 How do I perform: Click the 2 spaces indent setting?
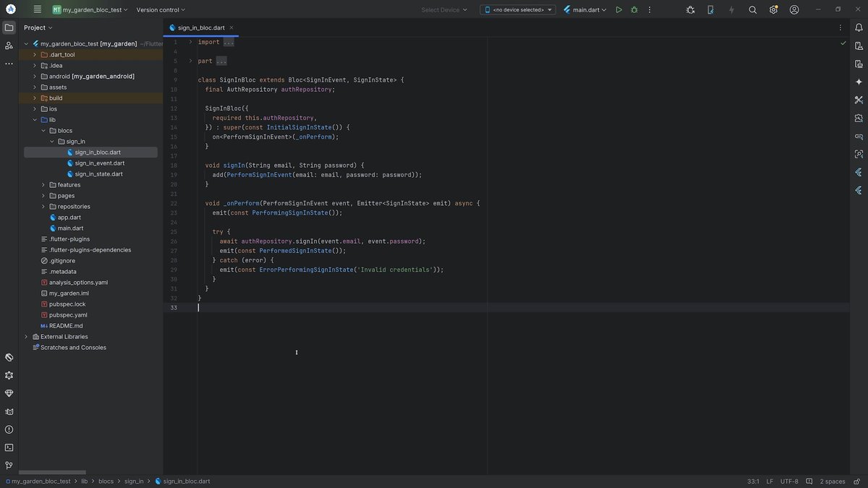tap(832, 481)
